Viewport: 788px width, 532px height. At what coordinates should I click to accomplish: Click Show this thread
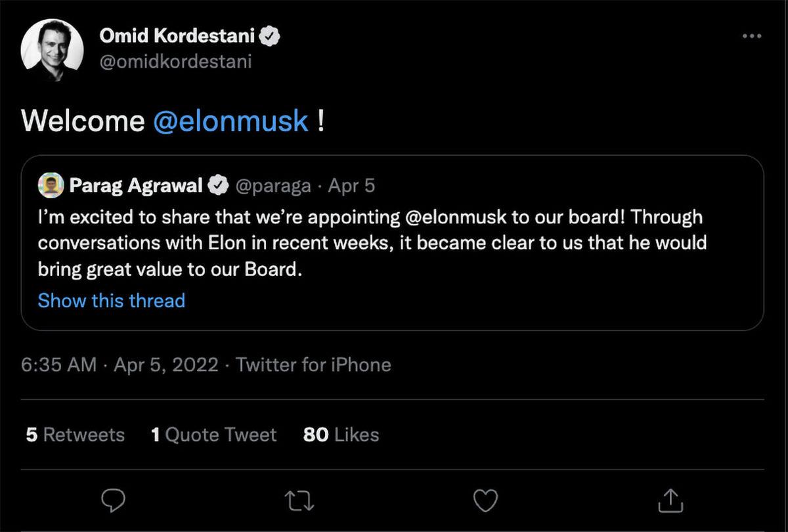[111, 301]
